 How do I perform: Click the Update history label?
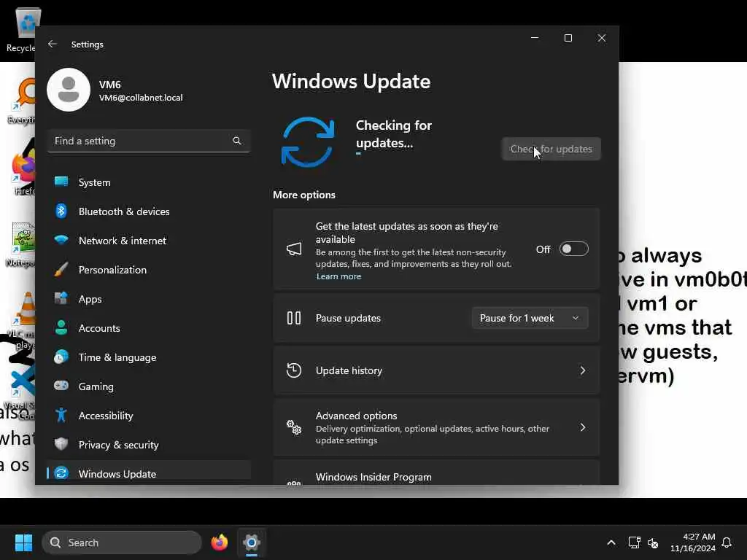[x=349, y=370]
